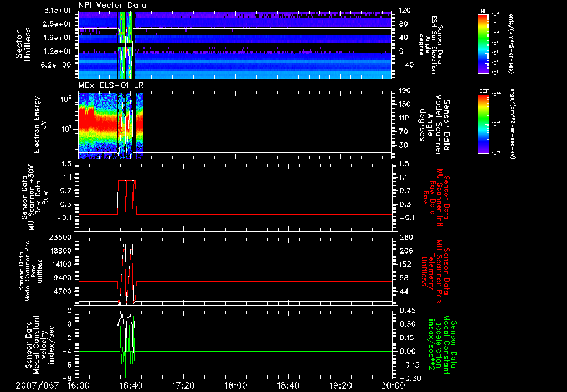The width and height of the screenshot is (567, 392).
Task: Click the red square pulse in MU Scanner plot
Action: 127,198
